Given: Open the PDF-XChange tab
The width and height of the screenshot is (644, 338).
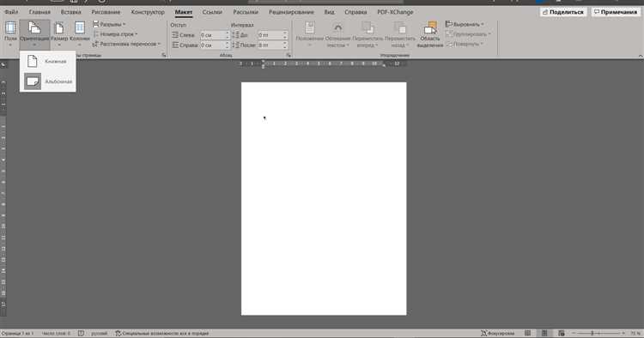Looking at the screenshot, I should tap(395, 12).
